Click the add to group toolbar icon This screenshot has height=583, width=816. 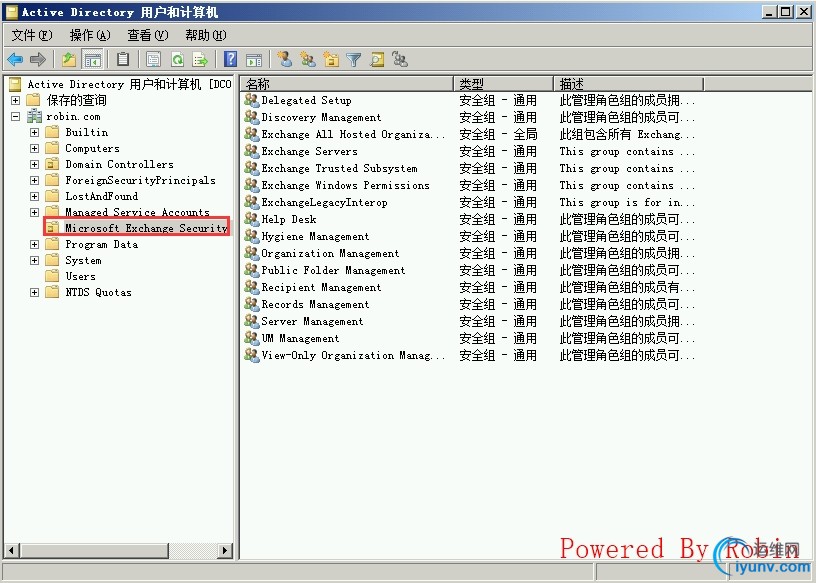pyautogui.click(x=400, y=59)
